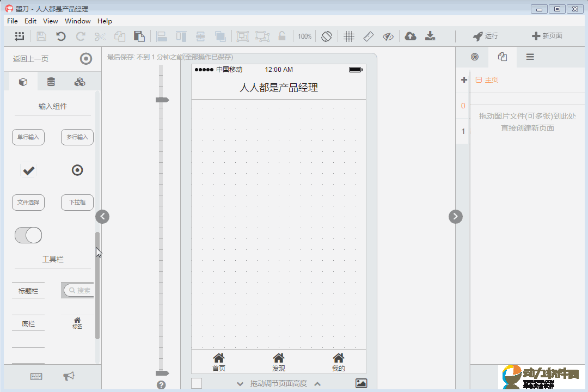Click the center align icon
The height and width of the screenshot is (392, 588).
click(x=200, y=36)
